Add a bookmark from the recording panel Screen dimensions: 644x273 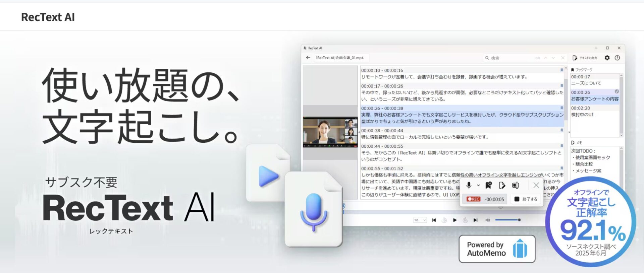(489, 185)
